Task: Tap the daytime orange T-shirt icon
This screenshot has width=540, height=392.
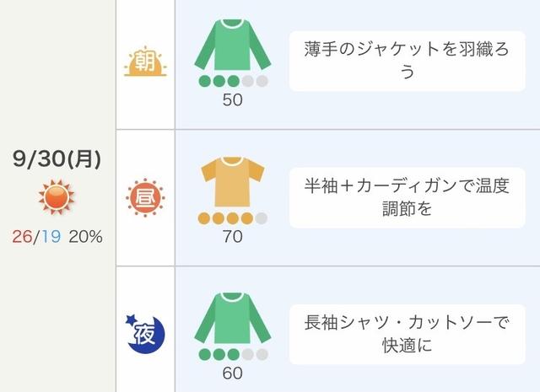Action: (x=233, y=182)
